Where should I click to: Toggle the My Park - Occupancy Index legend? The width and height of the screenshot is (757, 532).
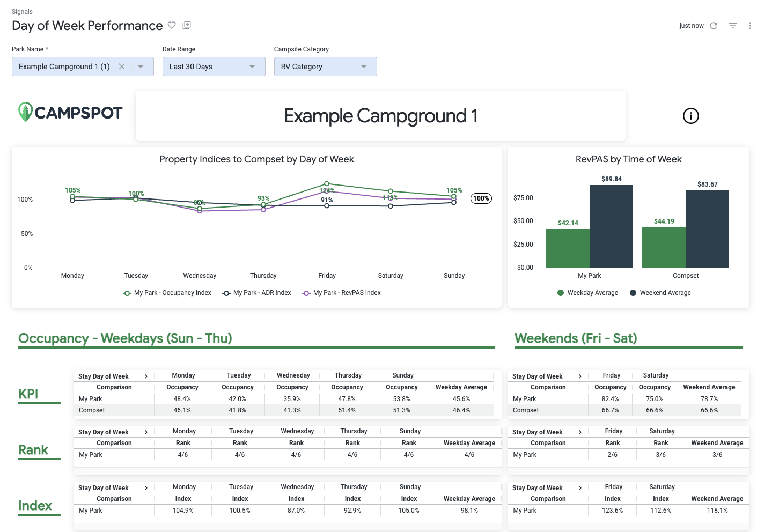tap(167, 293)
